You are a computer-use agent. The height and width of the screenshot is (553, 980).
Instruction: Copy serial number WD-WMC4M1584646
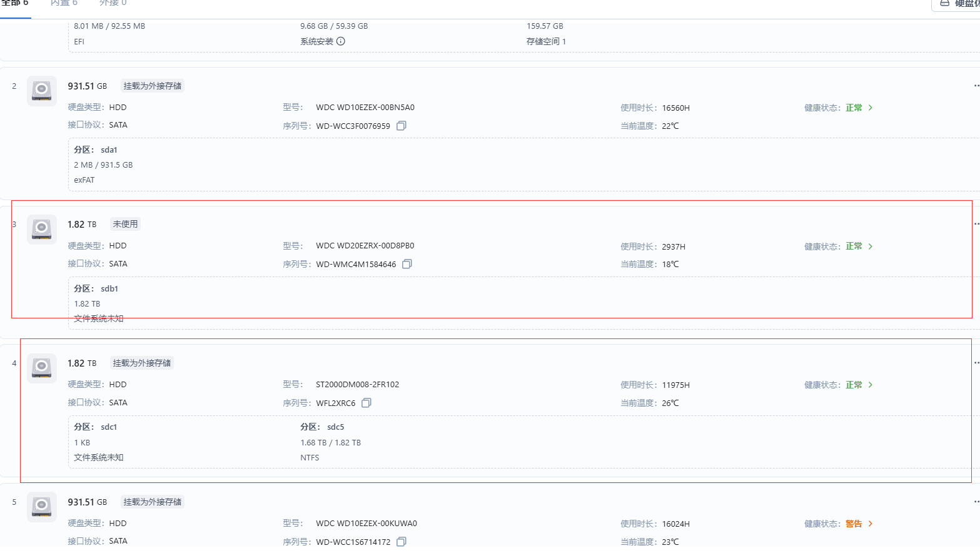coord(407,264)
